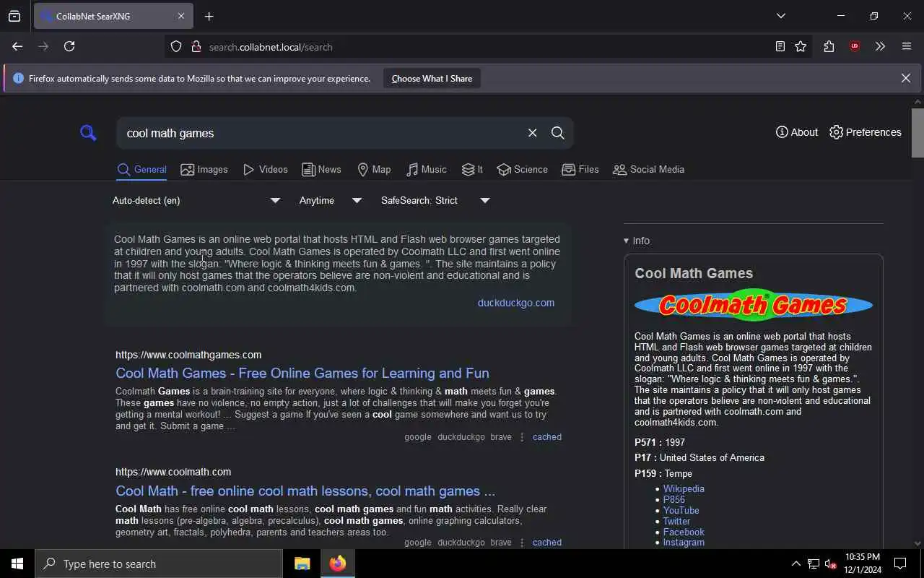Show hidden system tray icons

[796, 564]
